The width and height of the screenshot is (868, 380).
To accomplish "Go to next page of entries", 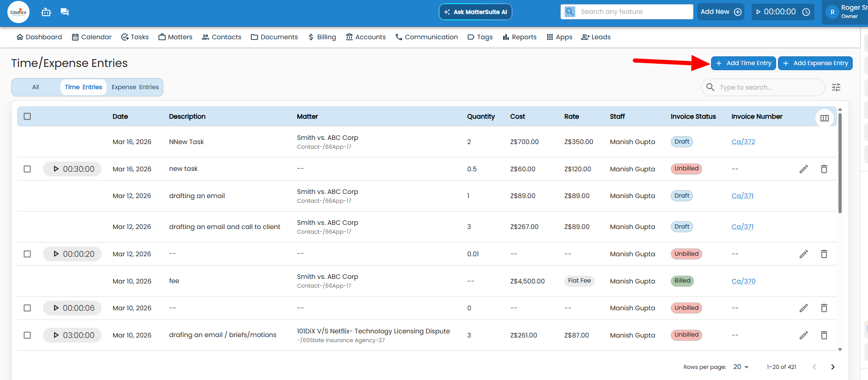I will click(x=832, y=367).
